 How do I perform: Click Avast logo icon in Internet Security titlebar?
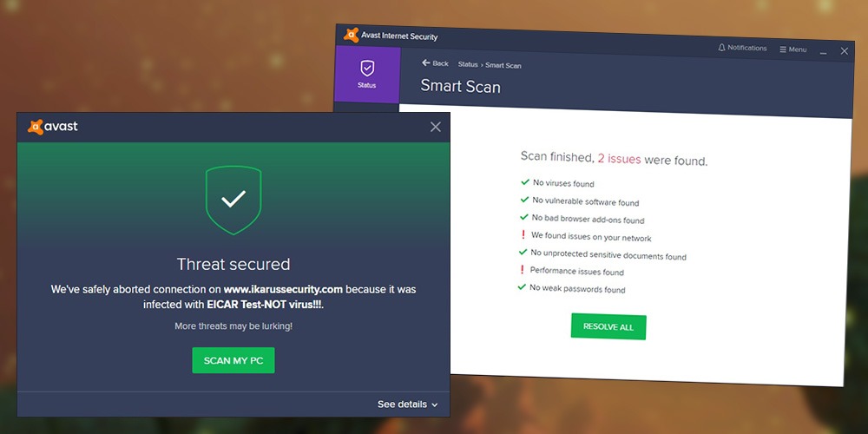coord(351,35)
